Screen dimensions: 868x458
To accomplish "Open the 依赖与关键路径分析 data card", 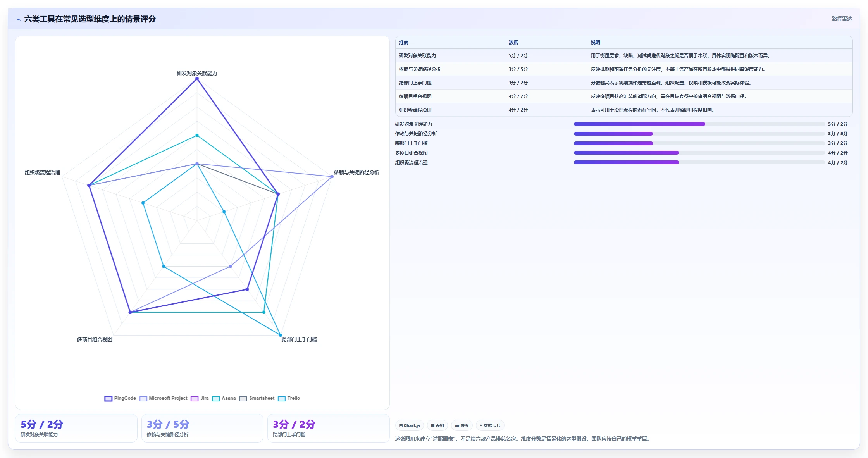I will click(x=202, y=428).
